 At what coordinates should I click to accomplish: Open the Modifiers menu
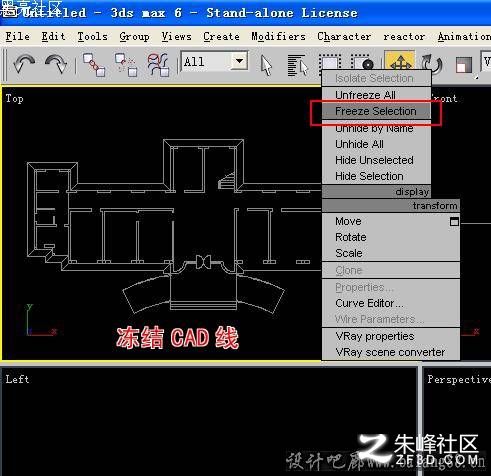point(278,36)
